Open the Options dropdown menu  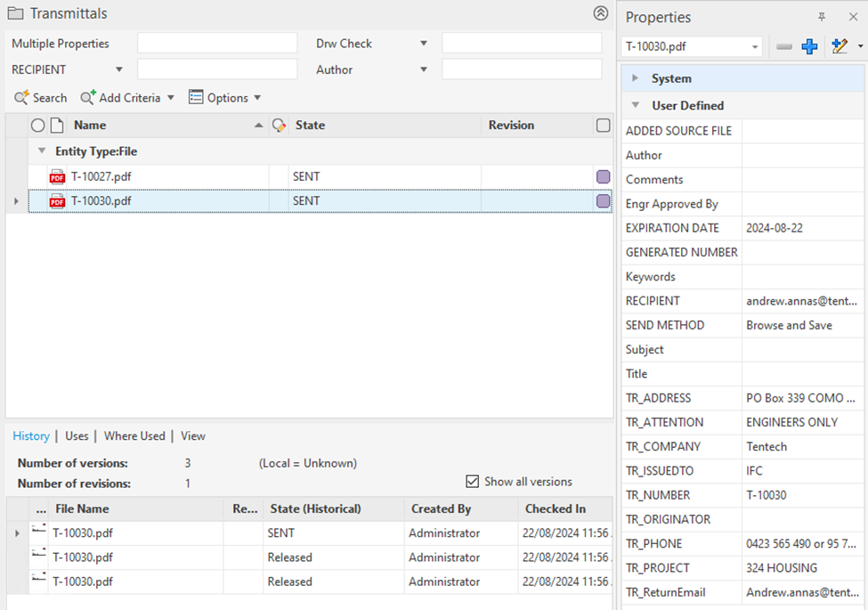point(225,98)
